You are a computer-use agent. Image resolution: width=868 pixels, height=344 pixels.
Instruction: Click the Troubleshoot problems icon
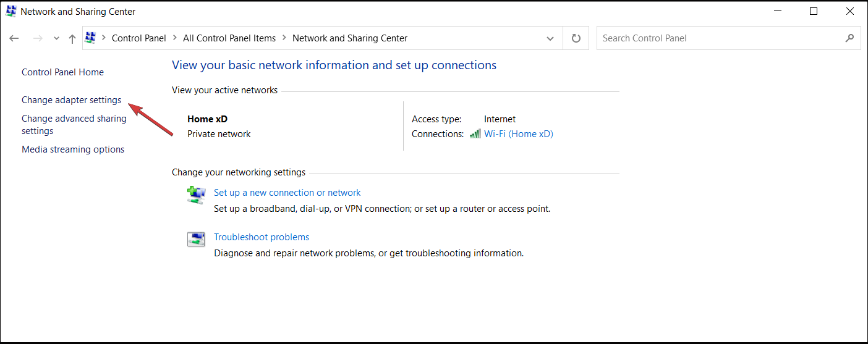pos(196,240)
